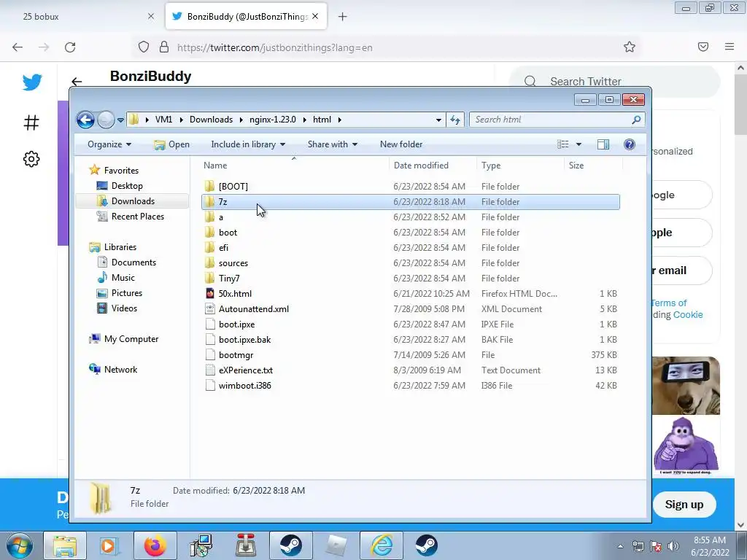The height and width of the screenshot is (560, 747).
Task: Select the efi folder
Action: (223, 248)
